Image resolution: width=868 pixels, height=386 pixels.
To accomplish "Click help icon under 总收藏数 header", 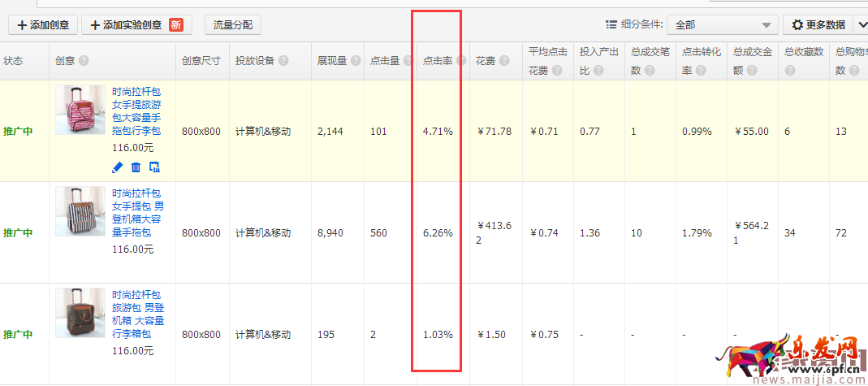I will click(789, 71).
